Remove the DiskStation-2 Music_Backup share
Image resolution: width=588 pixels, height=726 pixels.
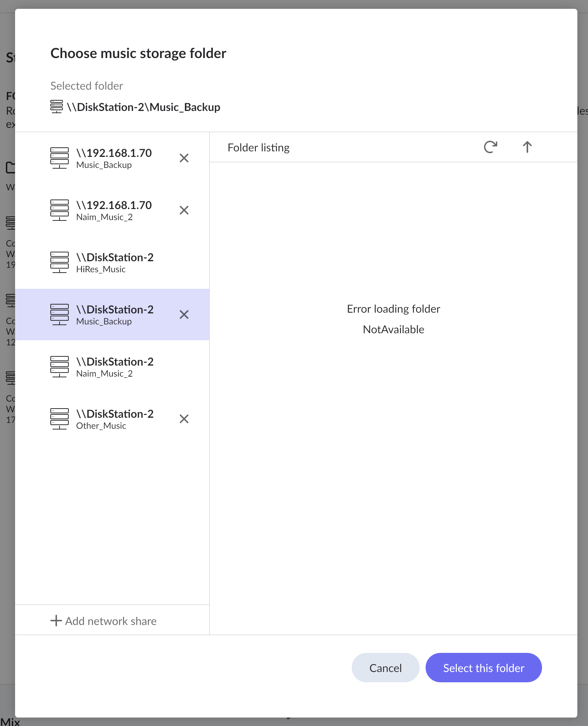tap(184, 315)
